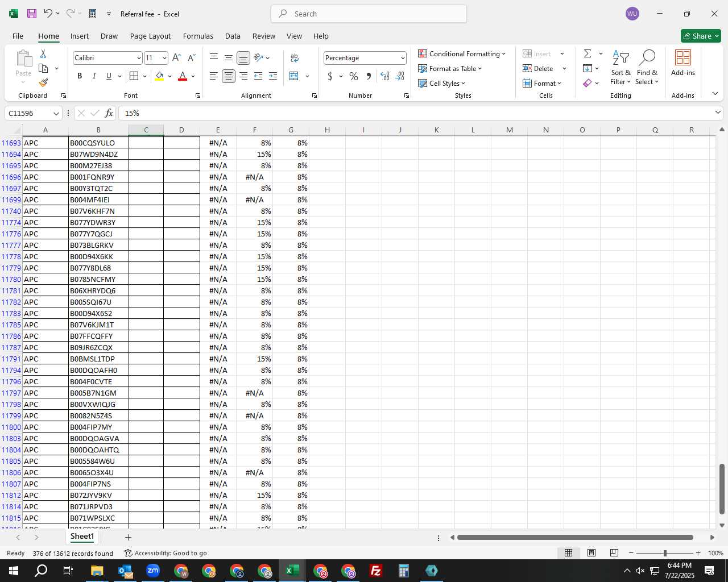Open the Number Format dropdown showing Percentage
Viewport: 728px width, 582px height.
403,58
